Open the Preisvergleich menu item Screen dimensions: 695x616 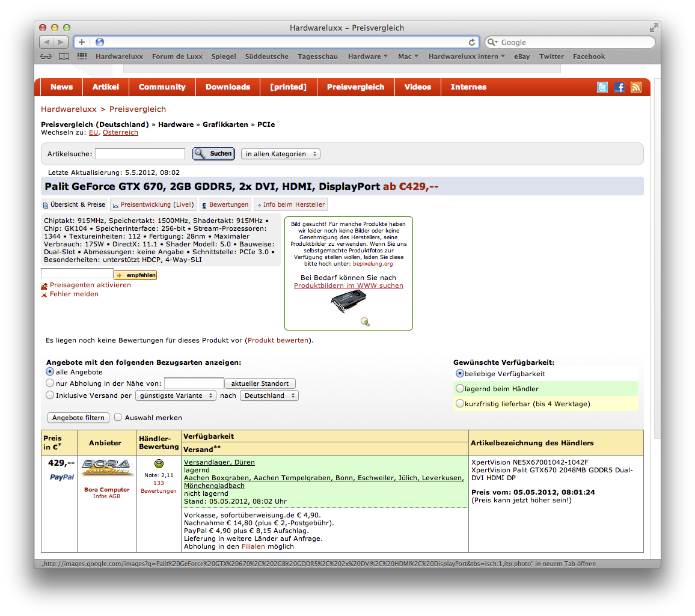[355, 87]
